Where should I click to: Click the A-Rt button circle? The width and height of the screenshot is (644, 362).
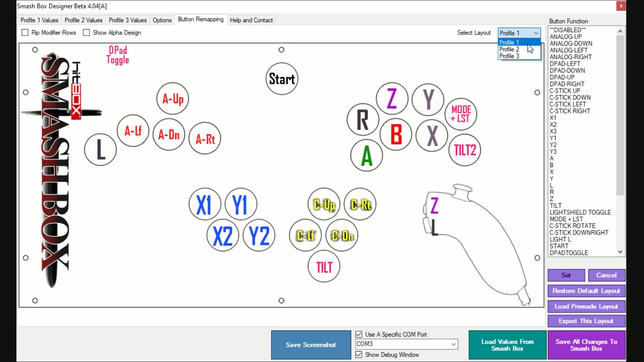(x=205, y=138)
